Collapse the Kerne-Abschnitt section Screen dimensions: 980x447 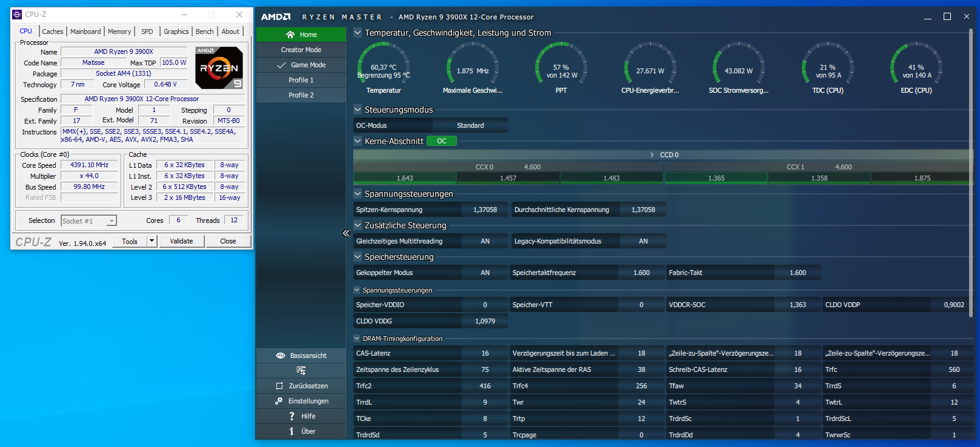(358, 141)
